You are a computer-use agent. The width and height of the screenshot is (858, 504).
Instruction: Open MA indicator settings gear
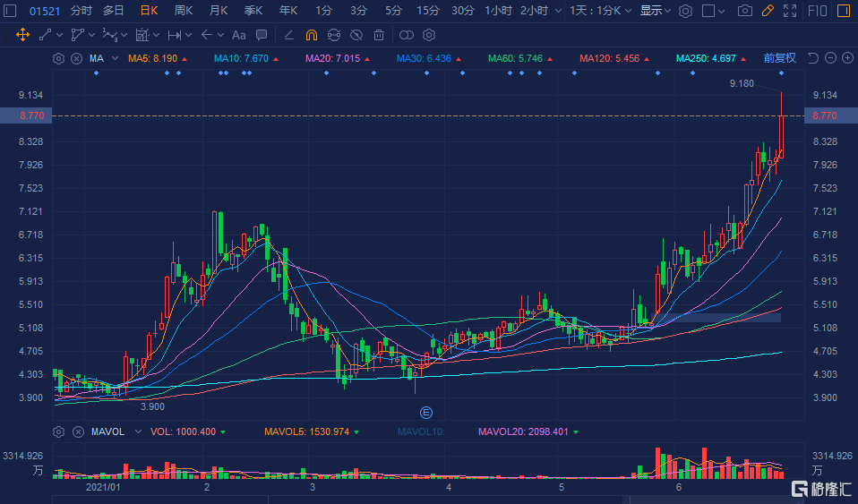(x=59, y=58)
